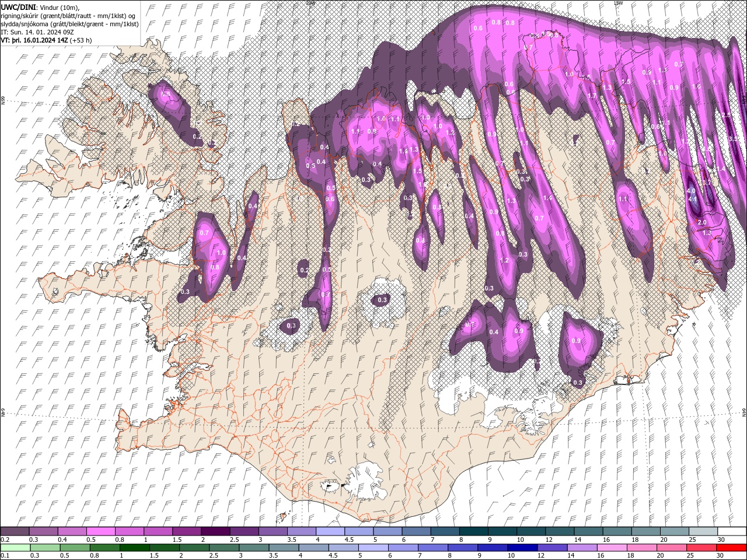Pick upper legend swatch between 14 and 16
The height and width of the screenshot is (560, 747).
[x=588, y=531]
